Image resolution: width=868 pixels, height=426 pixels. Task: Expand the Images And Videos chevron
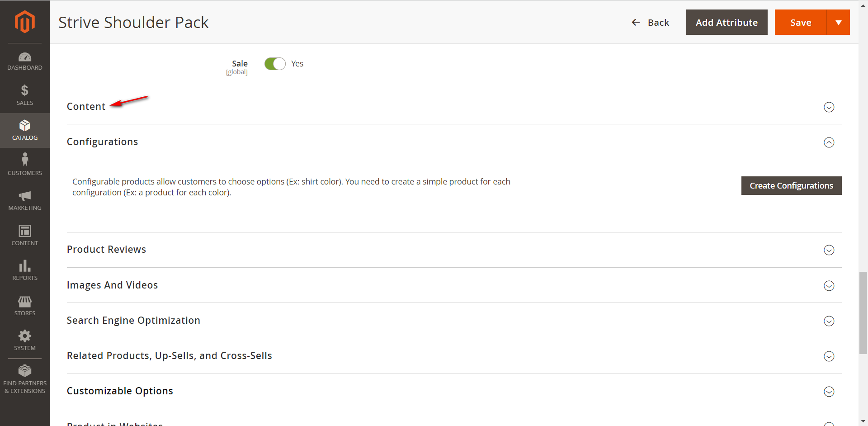[x=829, y=286]
